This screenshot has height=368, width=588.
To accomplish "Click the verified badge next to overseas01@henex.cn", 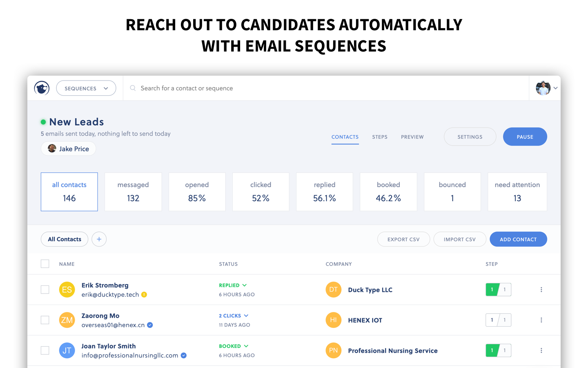I will pyautogui.click(x=150, y=325).
